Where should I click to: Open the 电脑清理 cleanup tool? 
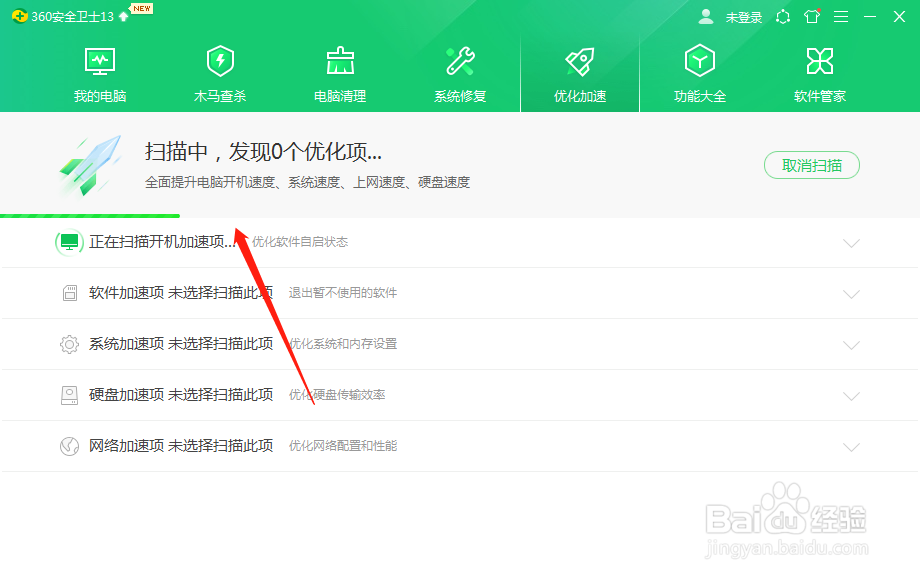pyautogui.click(x=339, y=72)
